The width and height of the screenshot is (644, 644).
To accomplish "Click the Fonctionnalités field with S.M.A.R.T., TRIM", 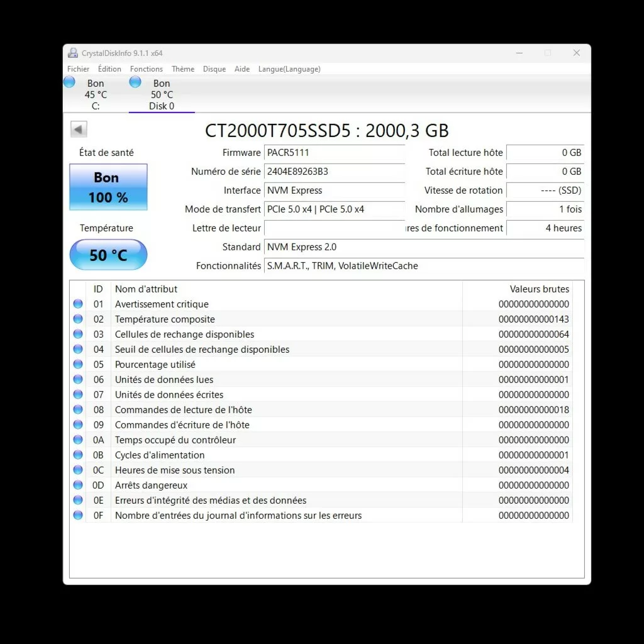I will [x=425, y=266].
